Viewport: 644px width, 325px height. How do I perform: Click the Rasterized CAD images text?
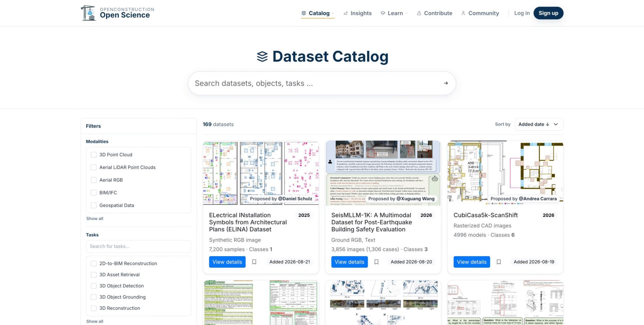[482, 226]
